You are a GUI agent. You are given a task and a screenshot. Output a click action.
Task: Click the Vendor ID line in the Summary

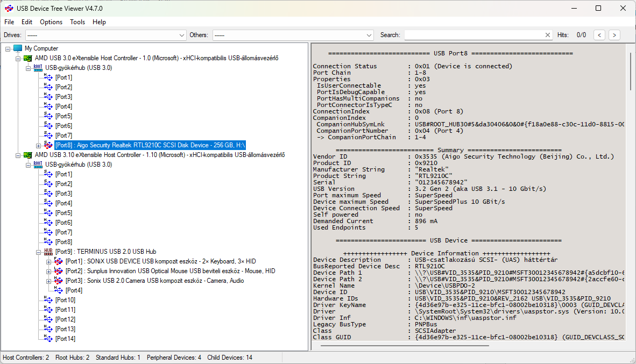tap(463, 156)
